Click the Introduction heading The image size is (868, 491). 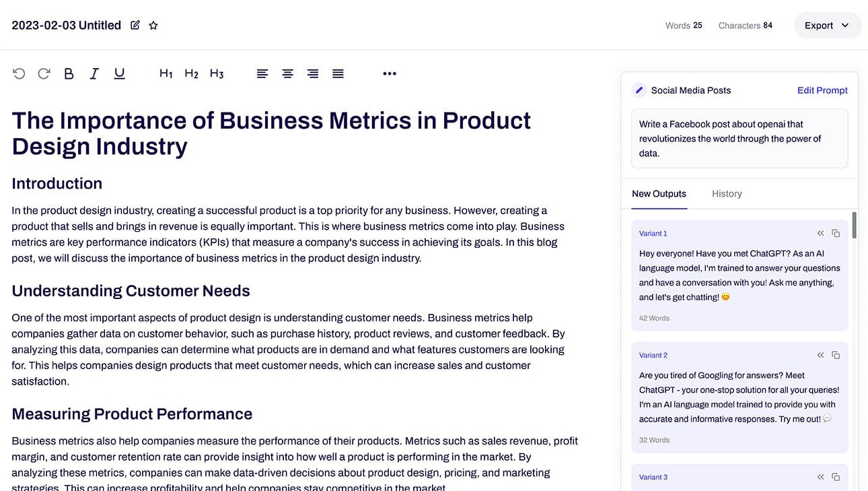click(x=57, y=183)
